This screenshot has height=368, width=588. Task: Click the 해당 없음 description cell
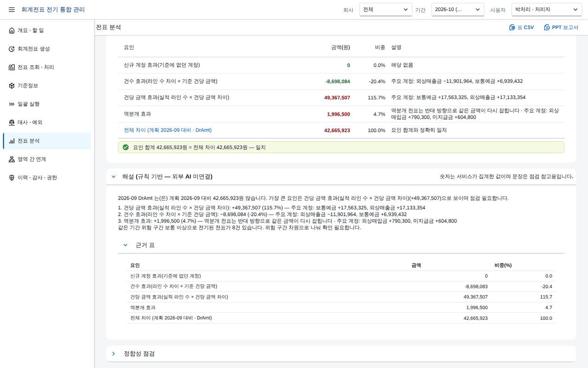pyautogui.click(x=402, y=65)
